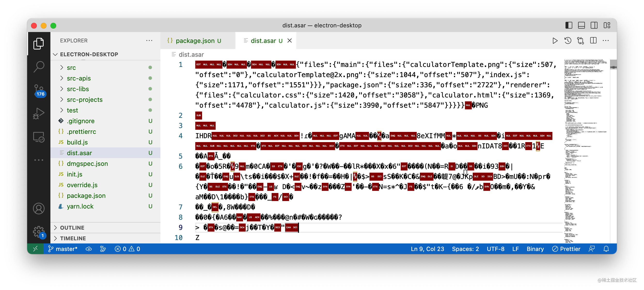Screen dimensions: 644x290
Task: Open changes compare icon
Action: pos(580,40)
